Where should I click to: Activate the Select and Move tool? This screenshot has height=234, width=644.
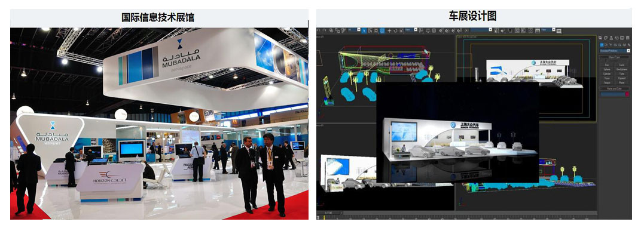pos(389,30)
